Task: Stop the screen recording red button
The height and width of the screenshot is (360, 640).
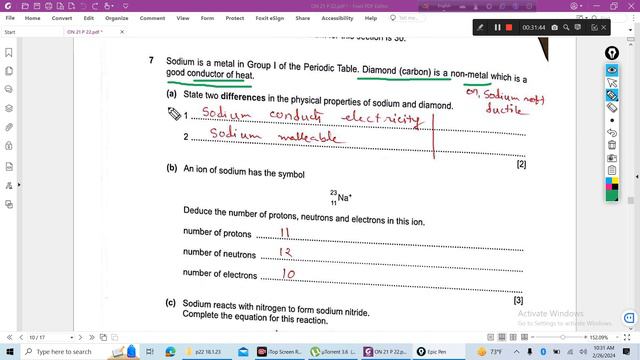Action: [x=509, y=27]
